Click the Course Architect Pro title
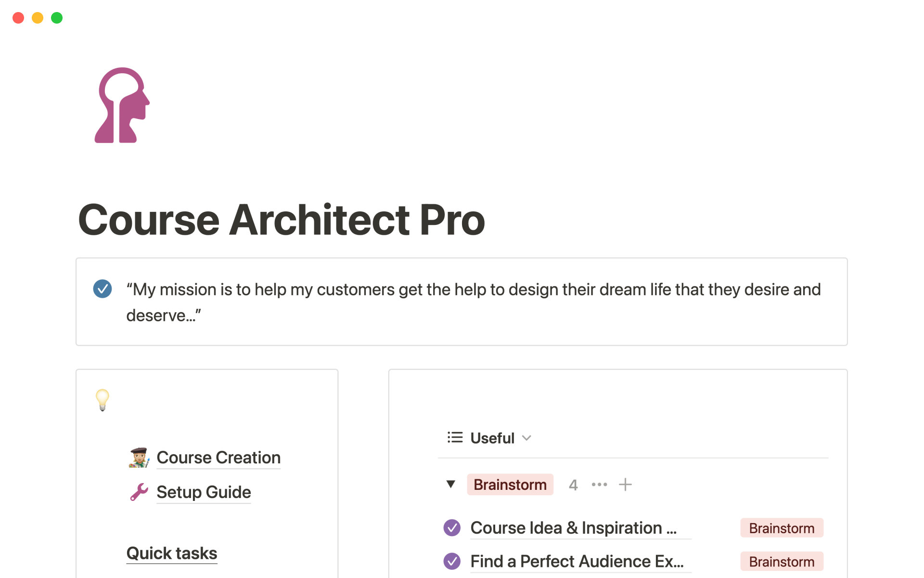This screenshot has height=578, width=924. click(282, 220)
